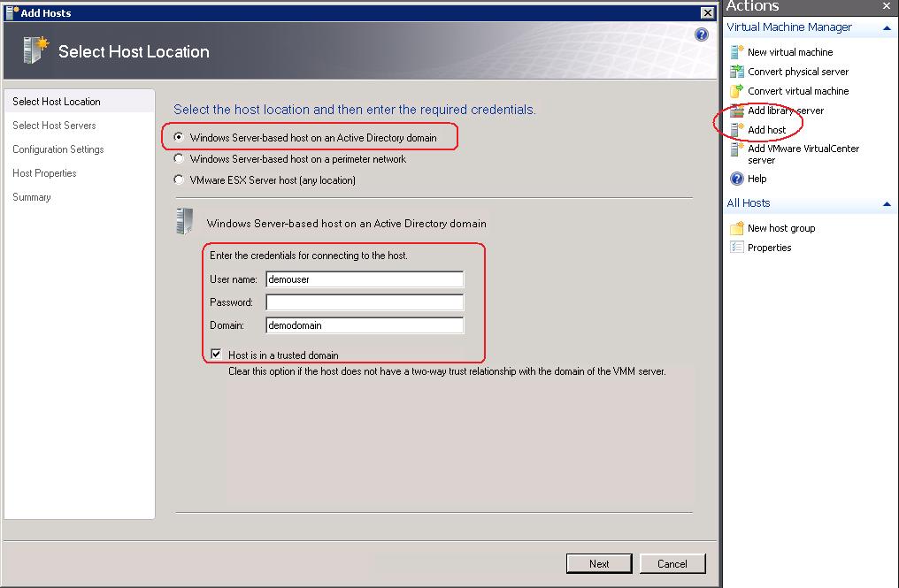Screen dimensions: 899x588
Task: Select VMware ESX Server host option
Action: (x=179, y=180)
